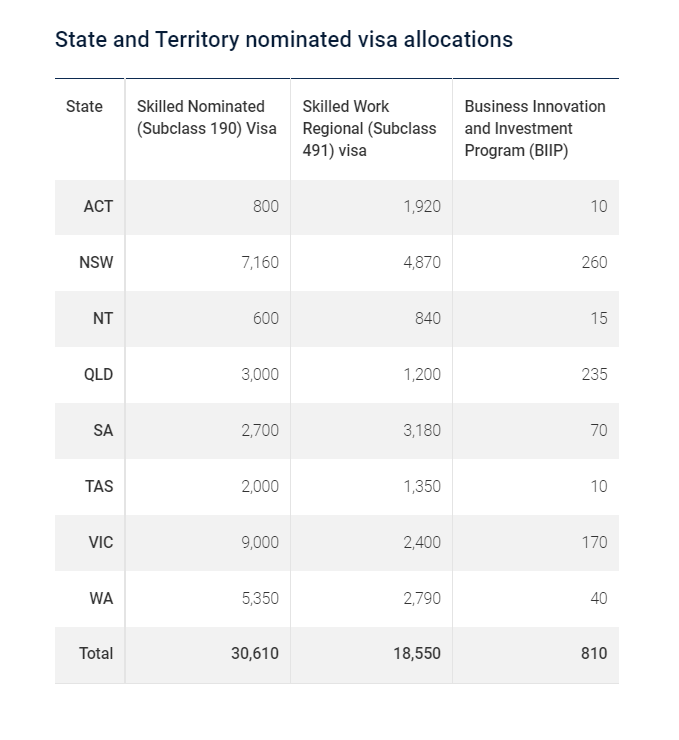Image resolution: width=679 pixels, height=740 pixels.
Task: Click total Subclass 190 figure 30,610
Action: click(x=255, y=654)
